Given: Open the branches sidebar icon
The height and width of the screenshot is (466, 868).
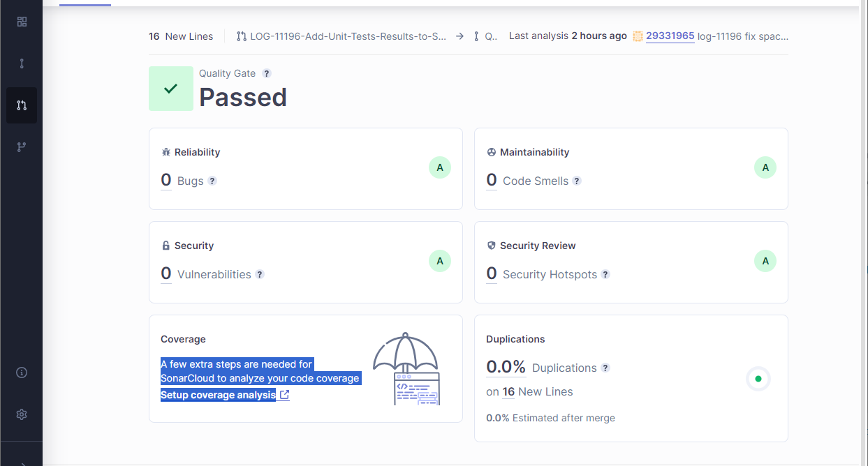Looking at the screenshot, I should pos(22,147).
